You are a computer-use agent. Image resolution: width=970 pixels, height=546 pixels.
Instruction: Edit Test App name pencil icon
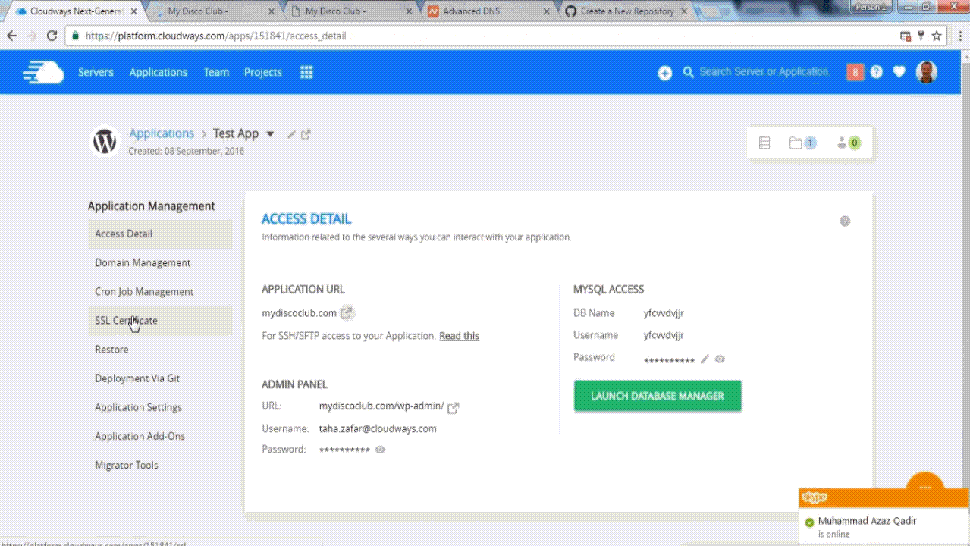(x=291, y=134)
